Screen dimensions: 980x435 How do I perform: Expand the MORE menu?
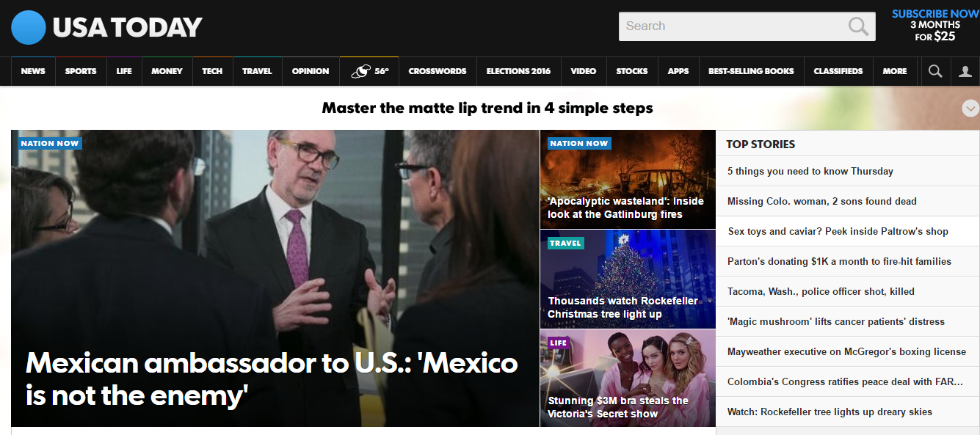click(x=895, y=71)
